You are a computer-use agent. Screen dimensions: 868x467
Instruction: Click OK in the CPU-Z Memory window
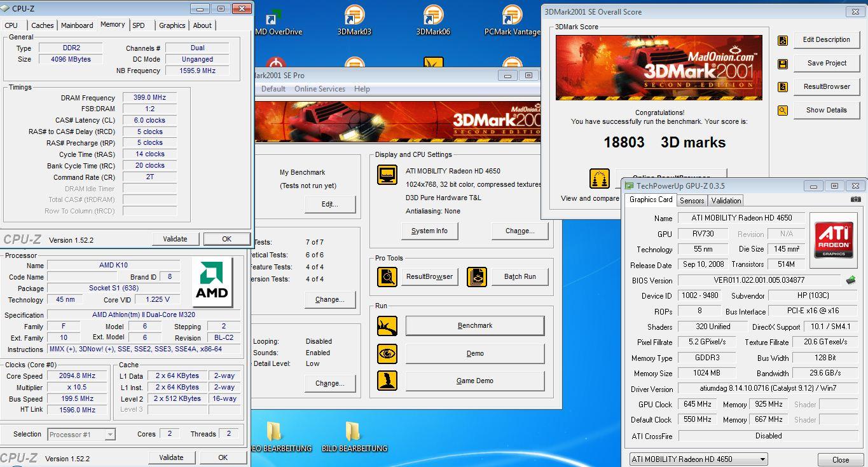227,239
